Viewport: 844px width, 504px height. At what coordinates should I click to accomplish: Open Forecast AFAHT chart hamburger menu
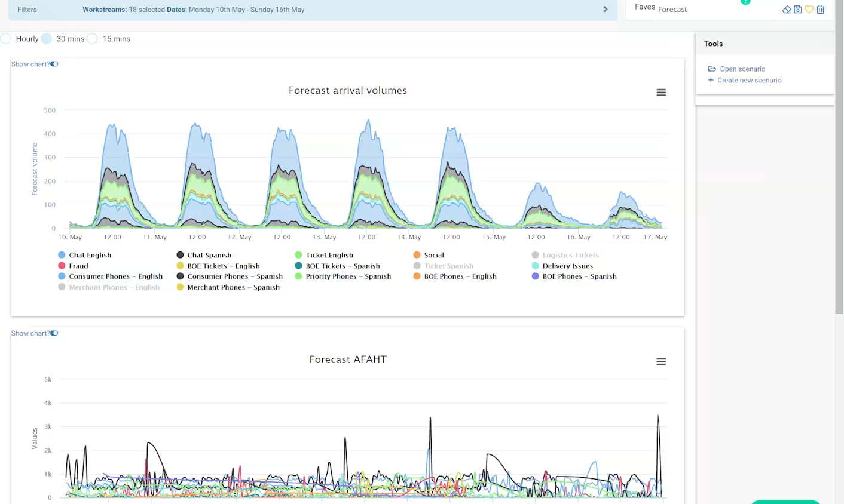point(661,362)
